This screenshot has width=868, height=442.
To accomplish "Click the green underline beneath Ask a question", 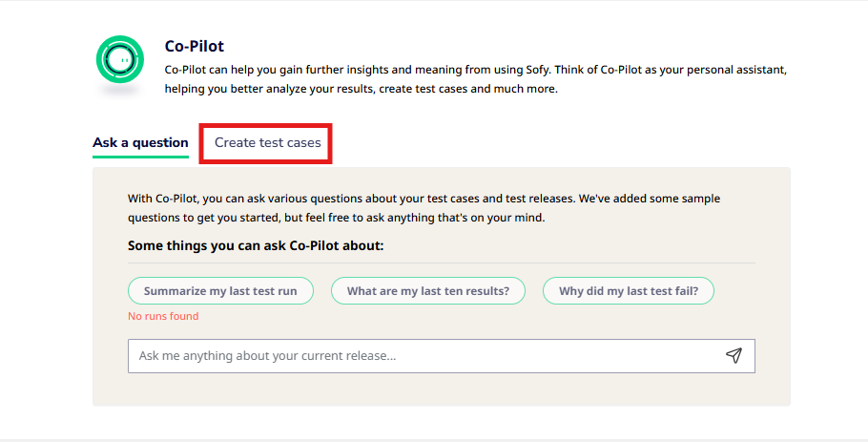I will pos(140,157).
